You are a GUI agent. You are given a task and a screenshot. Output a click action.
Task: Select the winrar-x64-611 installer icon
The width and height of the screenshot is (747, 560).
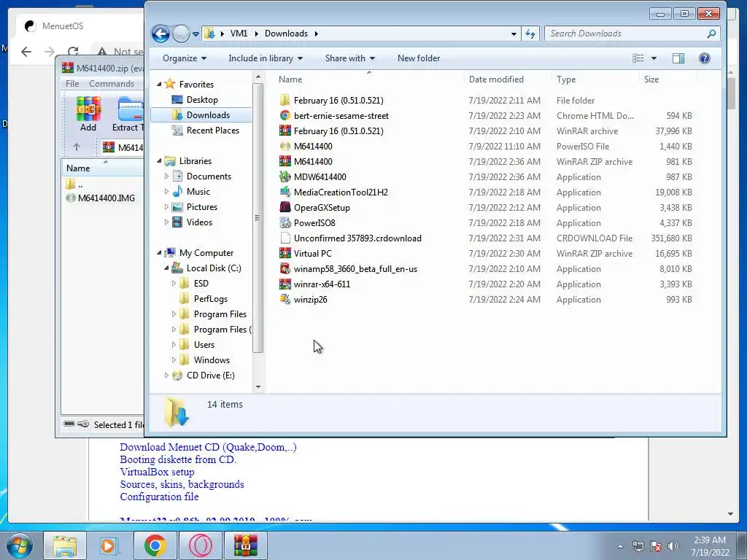tap(285, 284)
